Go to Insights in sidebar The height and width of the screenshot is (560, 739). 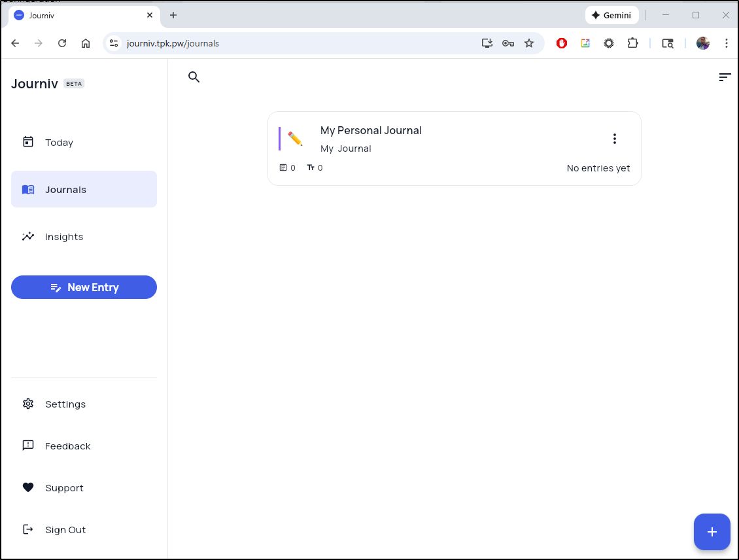click(64, 237)
